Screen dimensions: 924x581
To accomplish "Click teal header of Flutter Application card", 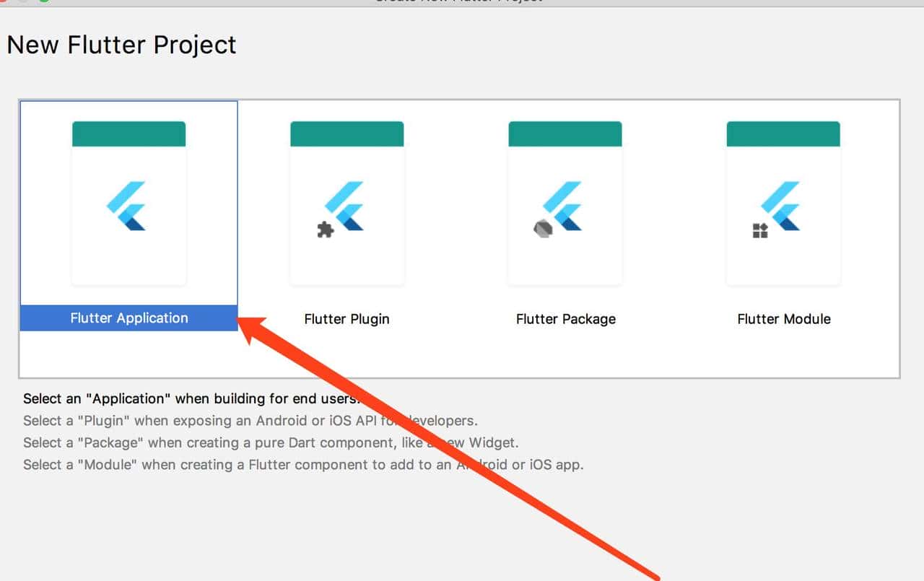I will click(x=128, y=134).
